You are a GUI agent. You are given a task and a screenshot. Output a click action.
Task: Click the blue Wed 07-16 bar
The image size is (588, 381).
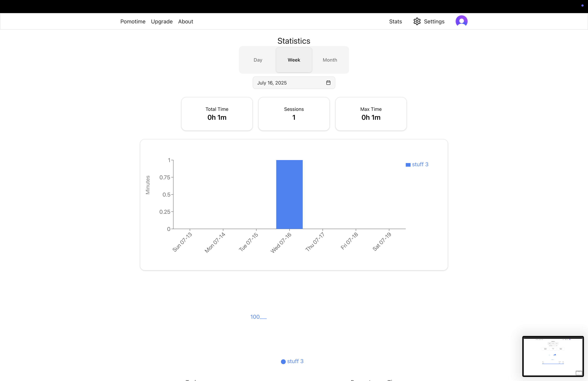[x=289, y=194]
